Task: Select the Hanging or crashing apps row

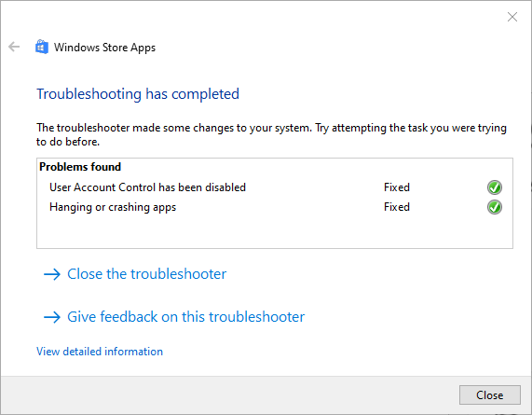Action: [275, 207]
